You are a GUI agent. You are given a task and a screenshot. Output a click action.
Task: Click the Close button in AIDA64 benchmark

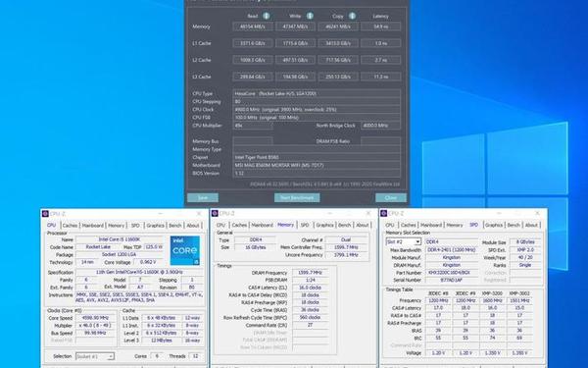391,198
